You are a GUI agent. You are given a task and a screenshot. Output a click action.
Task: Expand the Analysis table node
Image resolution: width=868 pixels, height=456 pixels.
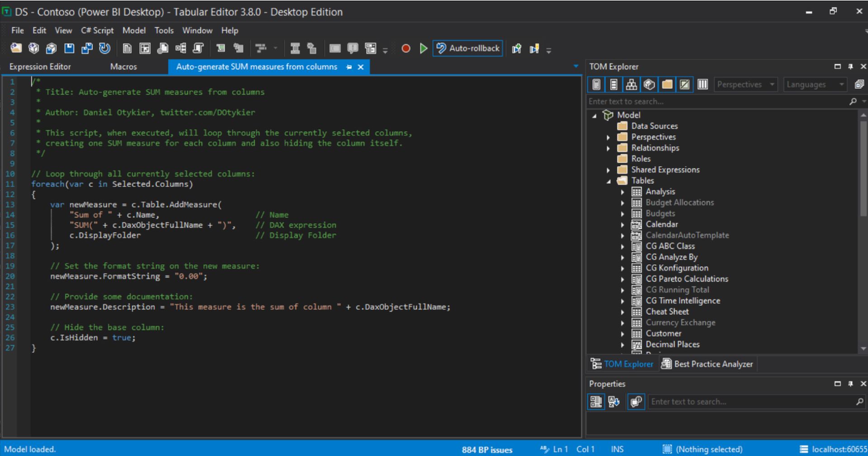tap(623, 192)
